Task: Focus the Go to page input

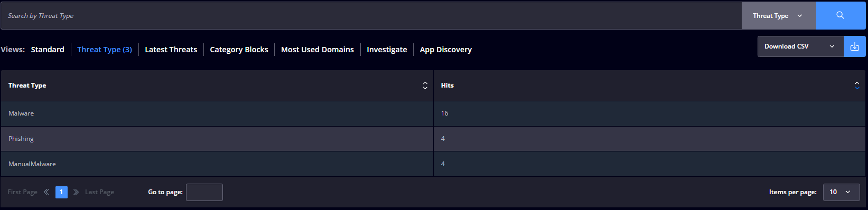Action: pyautogui.click(x=204, y=193)
